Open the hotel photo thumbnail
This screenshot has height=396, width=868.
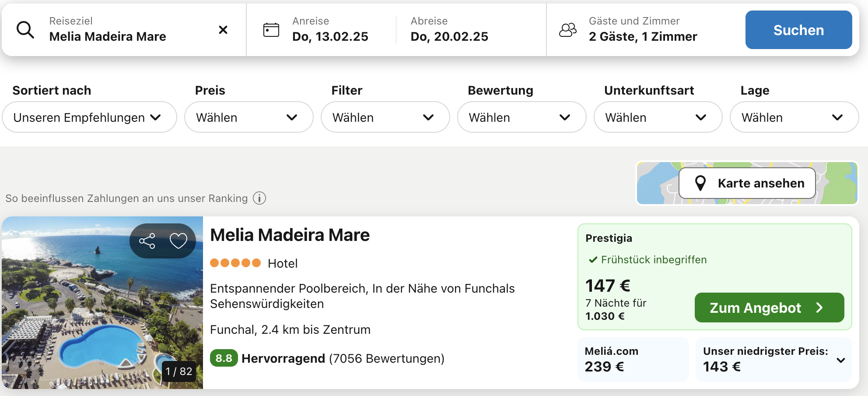click(102, 303)
